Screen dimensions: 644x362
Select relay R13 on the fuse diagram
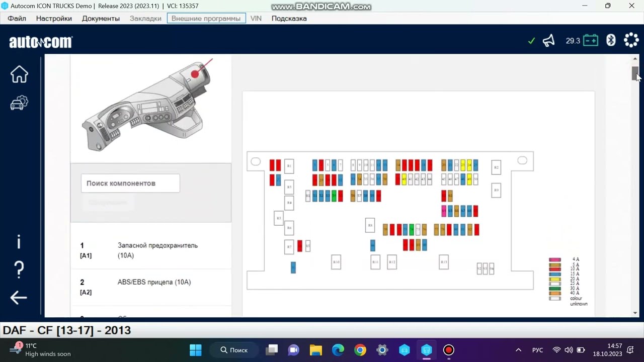click(444, 262)
